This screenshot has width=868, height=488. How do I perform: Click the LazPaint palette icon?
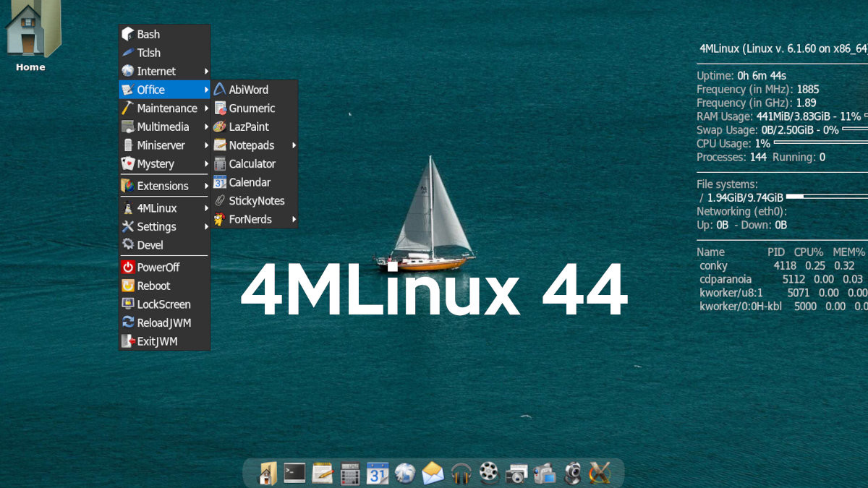220,127
